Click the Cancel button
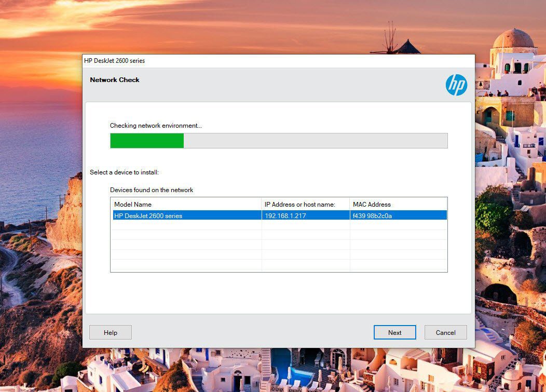The width and height of the screenshot is (546, 392). pyautogui.click(x=445, y=332)
